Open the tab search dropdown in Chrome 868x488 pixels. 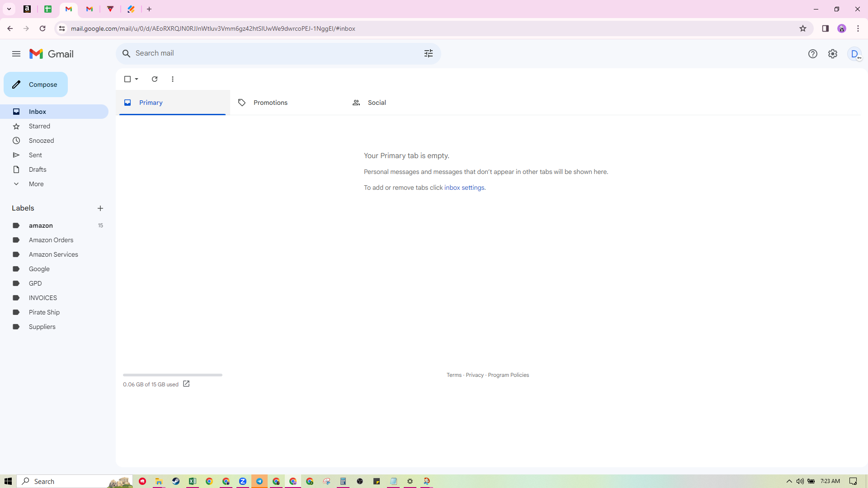[x=9, y=9]
